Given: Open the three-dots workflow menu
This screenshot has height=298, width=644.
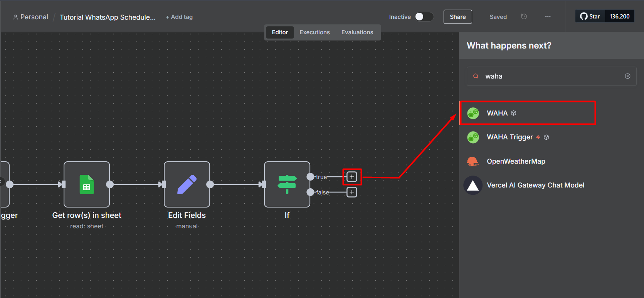Looking at the screenshot, I should click(548, 17).
